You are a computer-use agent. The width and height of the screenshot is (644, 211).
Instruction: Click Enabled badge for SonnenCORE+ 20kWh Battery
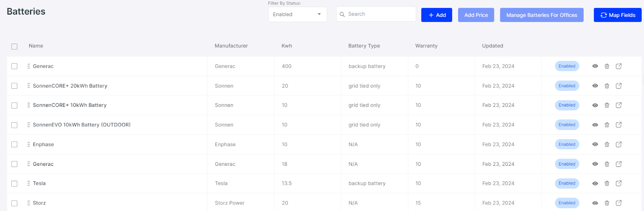567,86
